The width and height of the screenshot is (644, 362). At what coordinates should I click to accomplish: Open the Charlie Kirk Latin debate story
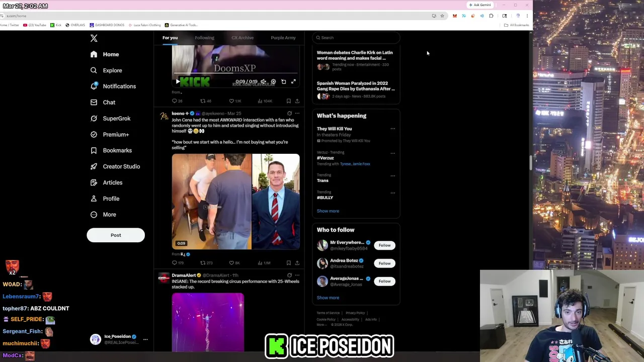(356, 61)
